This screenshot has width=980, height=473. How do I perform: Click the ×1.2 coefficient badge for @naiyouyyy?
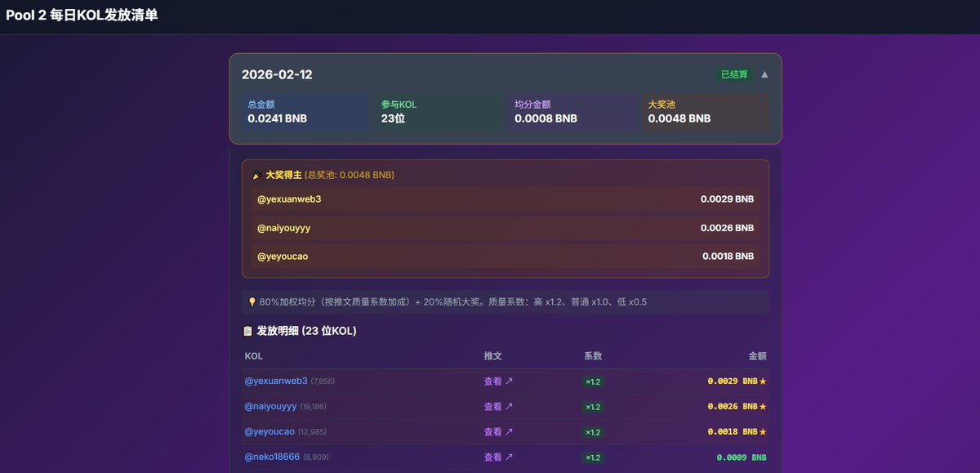(x=593, y=407)
